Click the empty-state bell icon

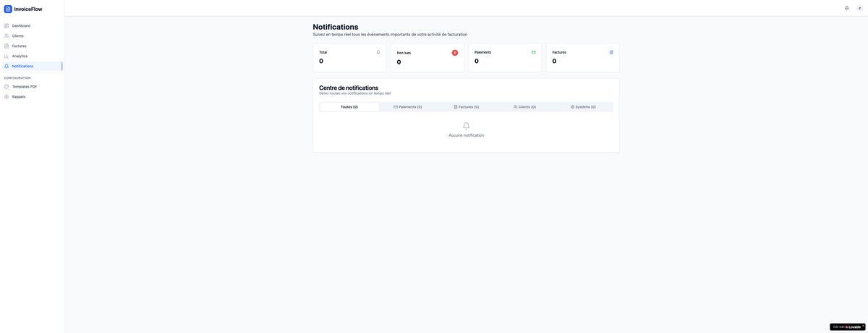coord(467,126)
